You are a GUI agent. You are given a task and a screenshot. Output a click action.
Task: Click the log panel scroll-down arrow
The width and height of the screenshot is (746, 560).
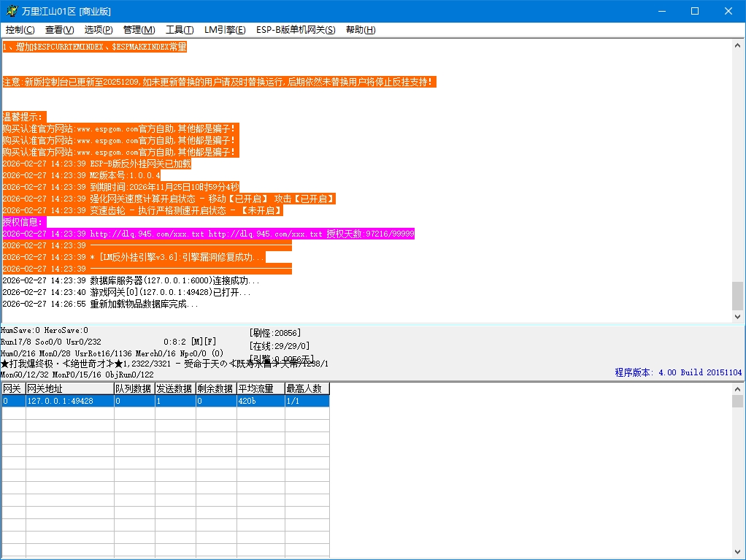[737, 317]
